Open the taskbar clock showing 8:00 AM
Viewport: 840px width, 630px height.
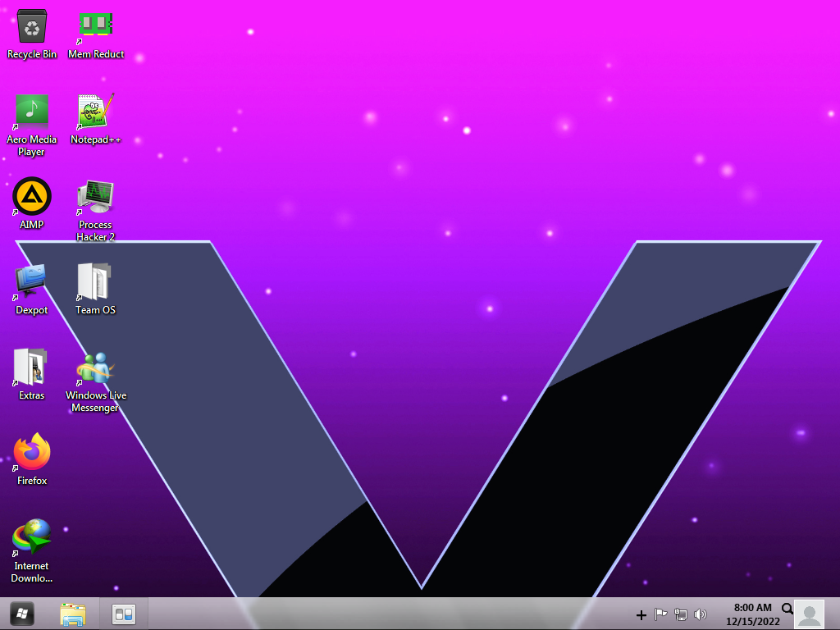coord(753,614)
